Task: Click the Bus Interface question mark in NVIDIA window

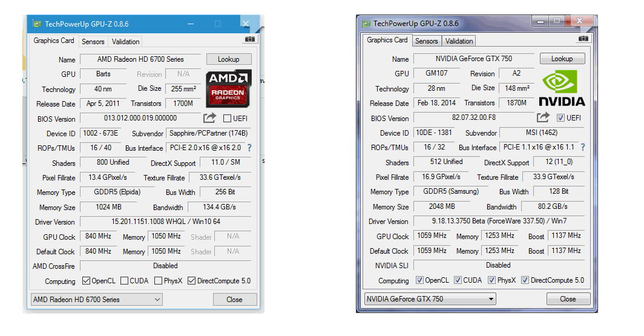Action: (x=583, y=147)
